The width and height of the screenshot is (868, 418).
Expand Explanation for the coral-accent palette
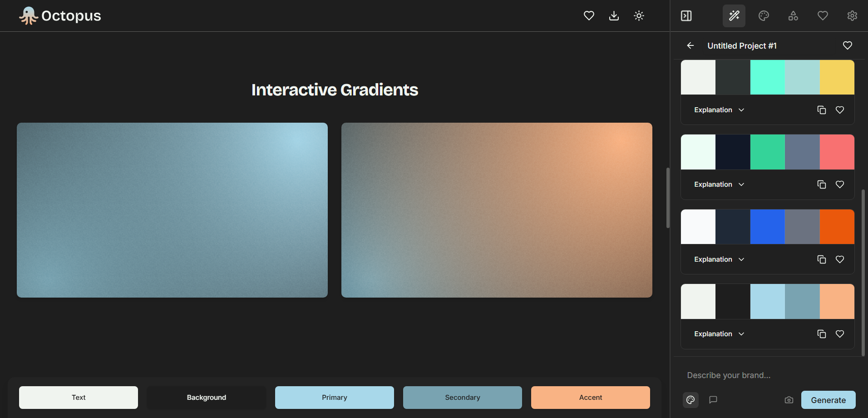719,184
